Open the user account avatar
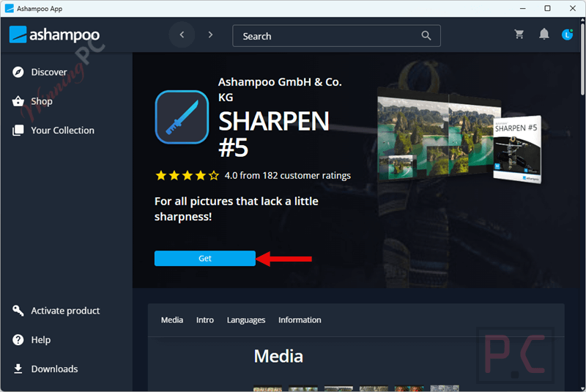 567,34
